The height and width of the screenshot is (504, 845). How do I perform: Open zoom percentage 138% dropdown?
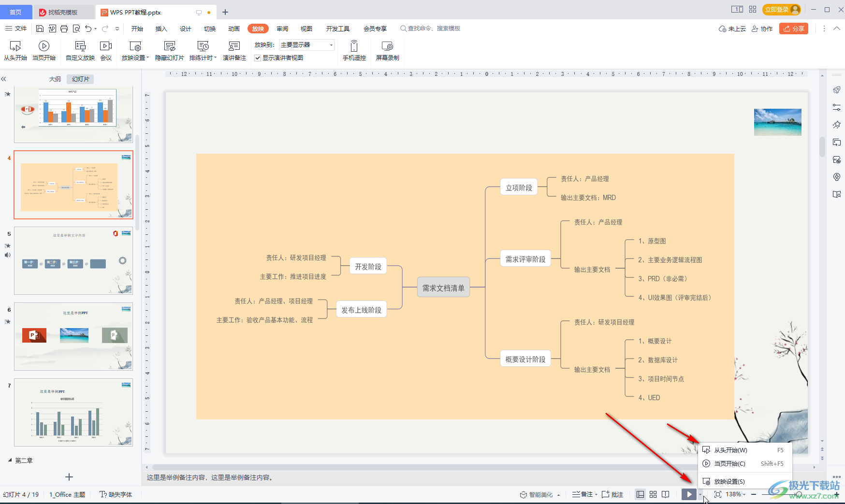click(x=736, y=494)
